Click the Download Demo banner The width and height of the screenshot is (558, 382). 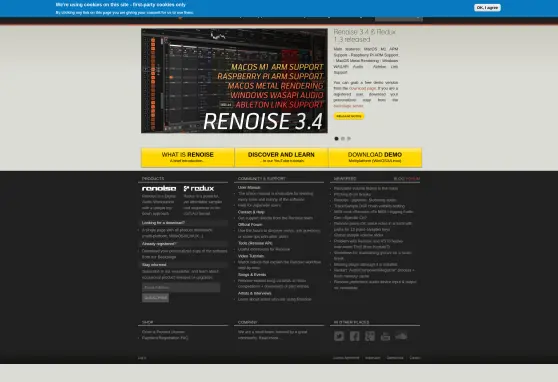[375, 157]
